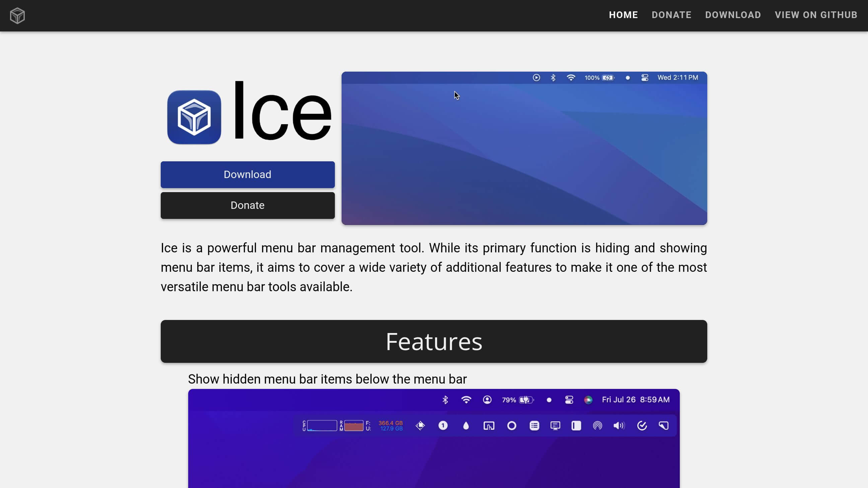The height and width of the screenshot is (488, 868).
Task: Click the colorful Siri icon in the Features screenshot
Action: (x=588, y=400)
